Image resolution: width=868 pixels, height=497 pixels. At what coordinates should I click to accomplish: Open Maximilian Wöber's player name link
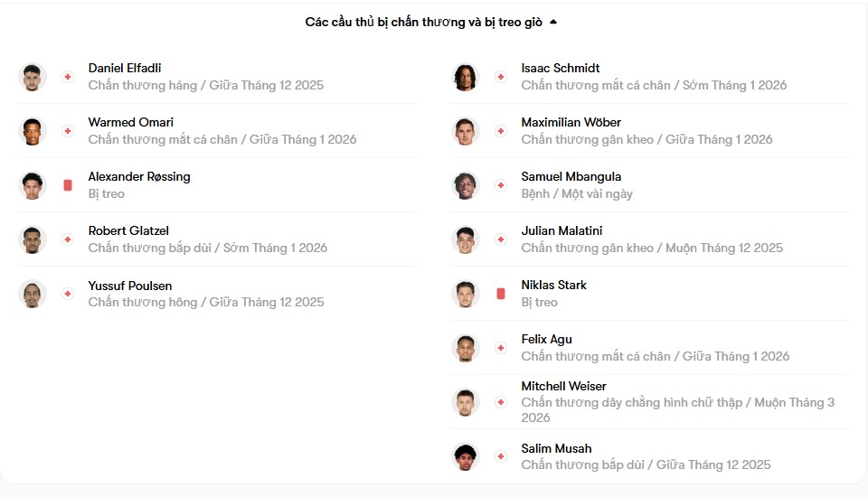pyautogui.click(x=571, y=122)
